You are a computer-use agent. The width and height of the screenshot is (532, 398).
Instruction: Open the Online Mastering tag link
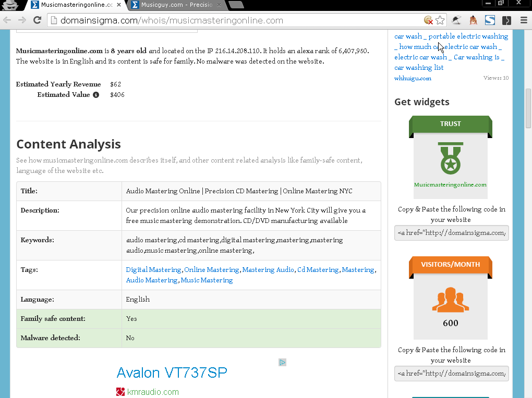(212, 270)
